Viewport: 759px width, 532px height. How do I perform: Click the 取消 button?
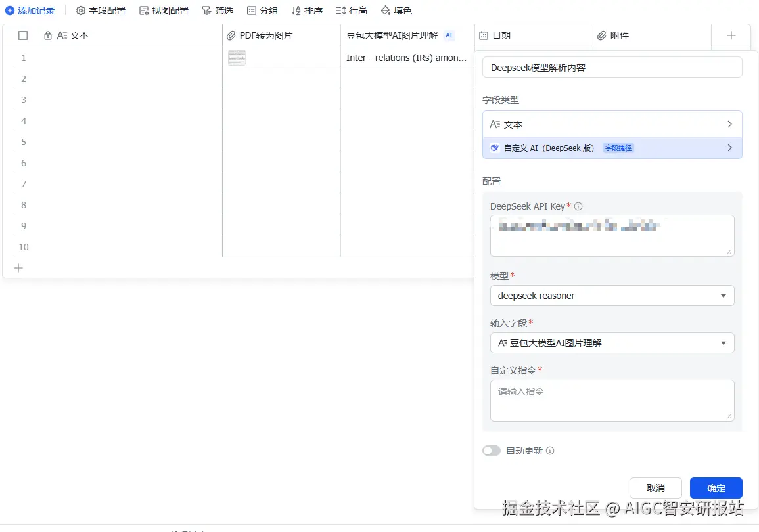click(x=655, y=488)
